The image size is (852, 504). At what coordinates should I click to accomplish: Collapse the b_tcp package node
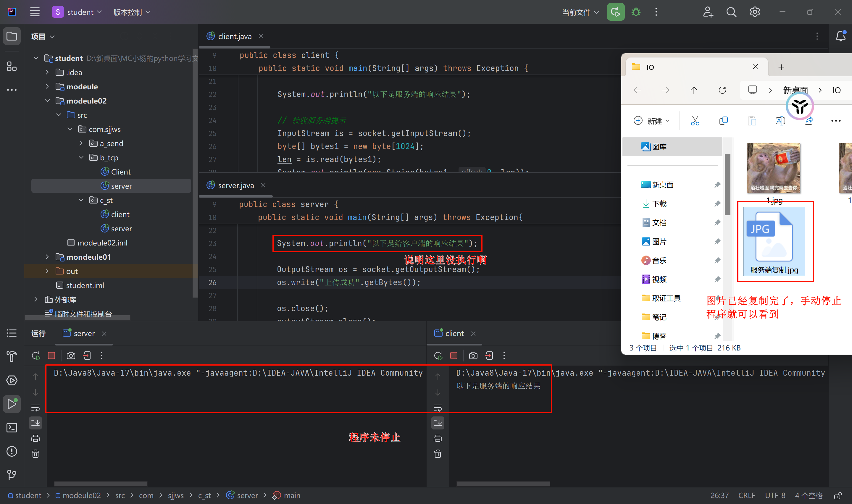81,158
